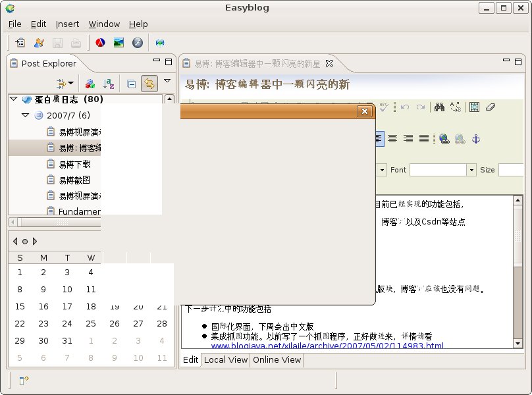The height and width of the screenshot is (395, 532).
Task: Insert a hyperlink with the globe-chain icon
Action: (444, 139)
